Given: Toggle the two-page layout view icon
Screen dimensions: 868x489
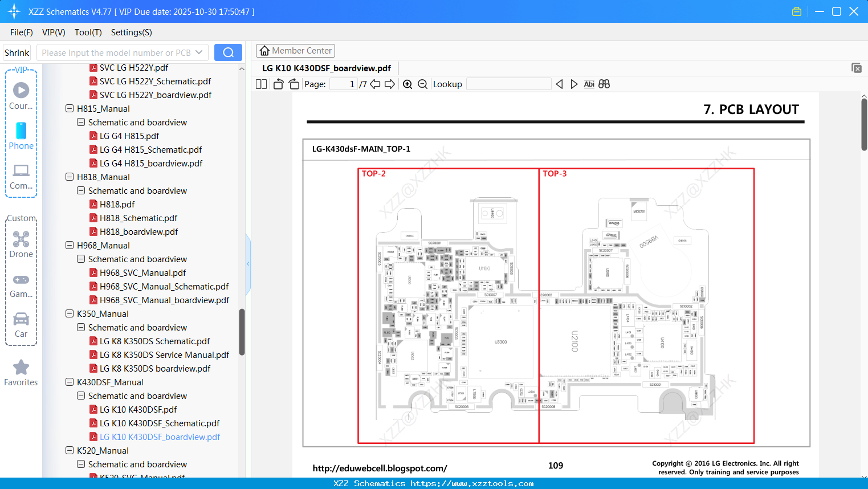Looking at the screenshot, I should coord(262,84).
